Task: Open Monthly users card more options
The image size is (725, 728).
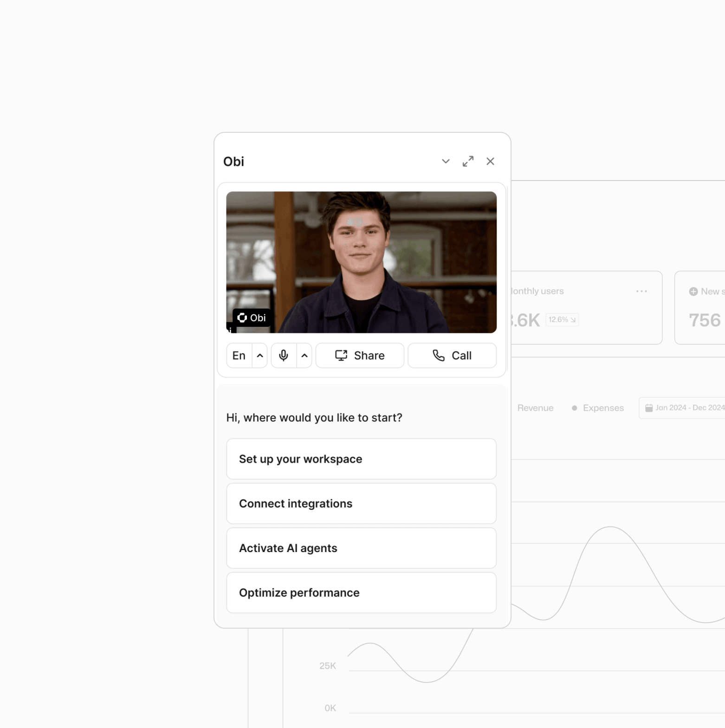Action: (x=641, y=291)
